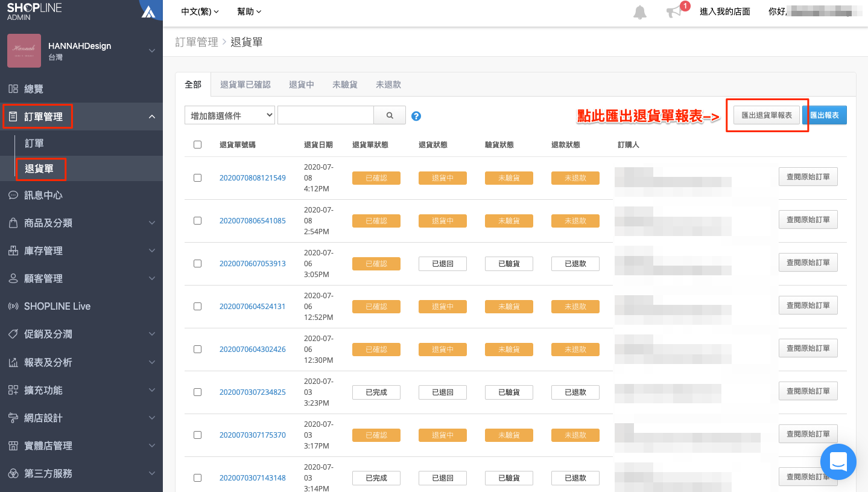Click 查閱原始訂單 for return 2020070808121549
The image size is (868, 492).
(808, 177)
